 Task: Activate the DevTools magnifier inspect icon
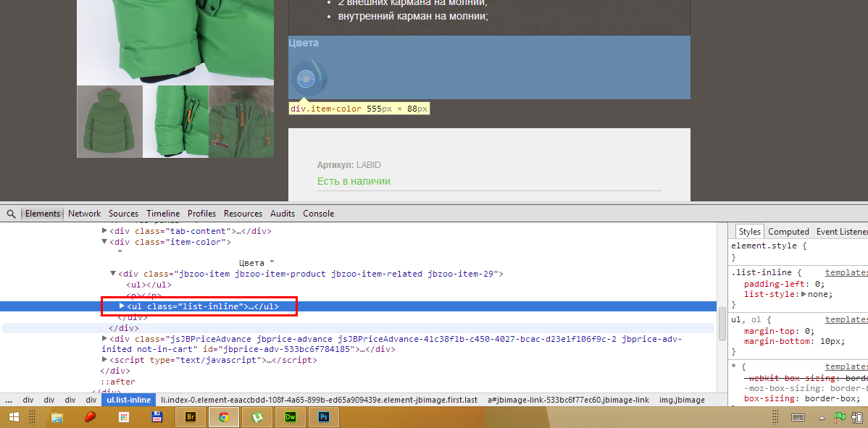point(11,214)
